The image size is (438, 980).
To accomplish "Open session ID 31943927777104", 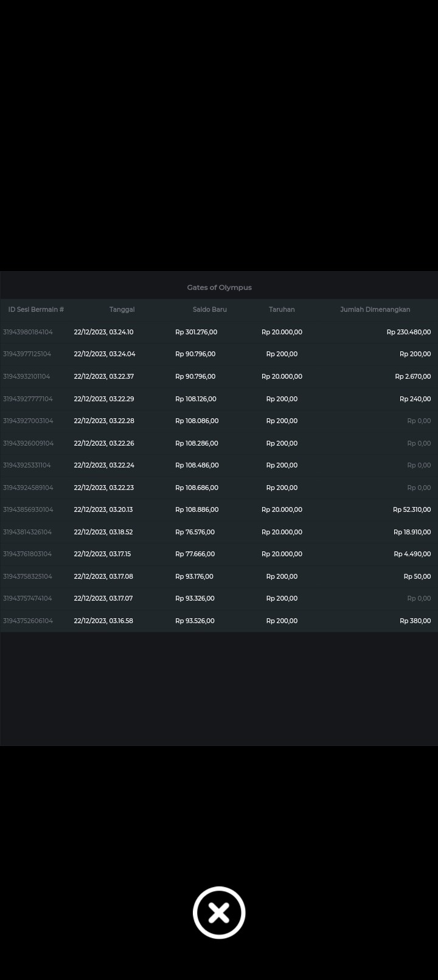I will pos(28,399).
